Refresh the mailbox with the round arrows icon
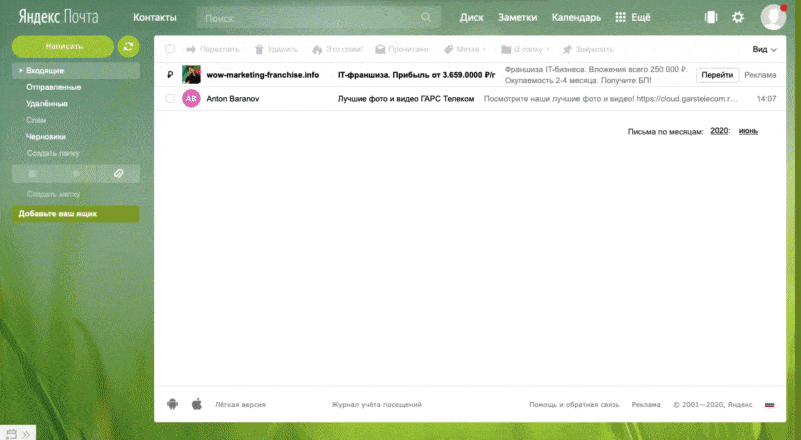The width and height of the screenshot is (801, 440). [128, 47]
